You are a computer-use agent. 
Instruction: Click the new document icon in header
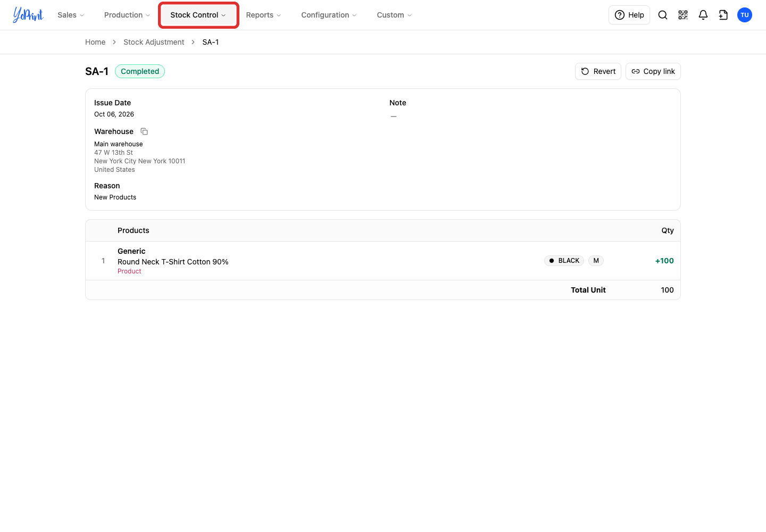pyautogui.click(x=723, y=15)
